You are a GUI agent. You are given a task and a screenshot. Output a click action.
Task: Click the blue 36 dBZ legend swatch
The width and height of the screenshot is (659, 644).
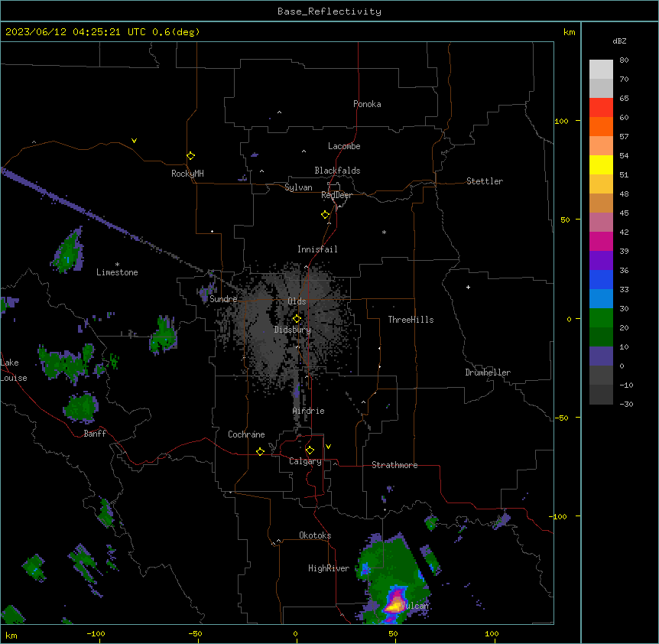tap(601, 279)
